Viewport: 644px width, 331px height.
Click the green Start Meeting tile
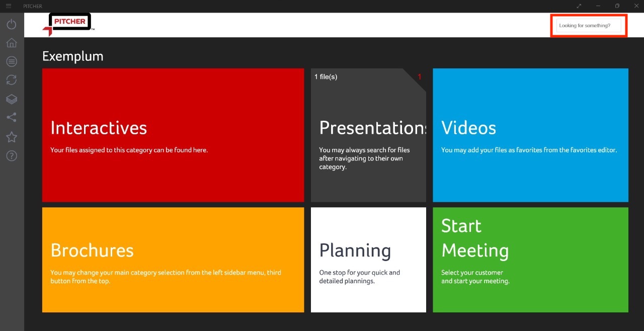point(530,260)
